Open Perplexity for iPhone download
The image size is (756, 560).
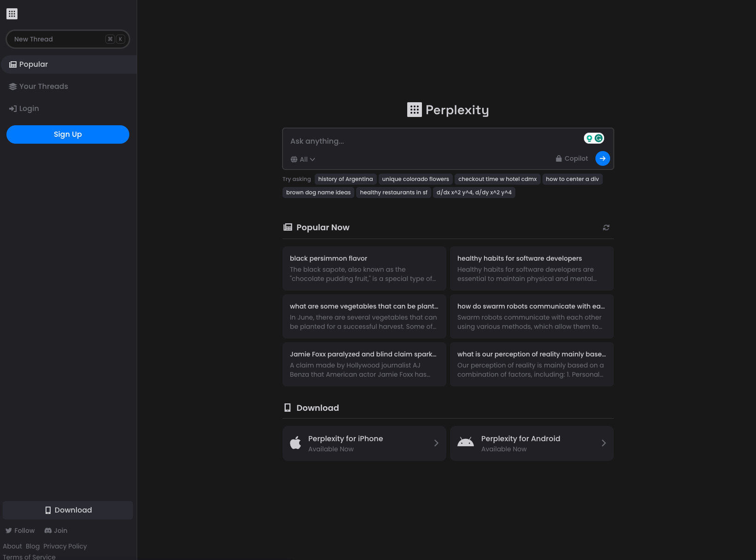(x=364, y=443)
